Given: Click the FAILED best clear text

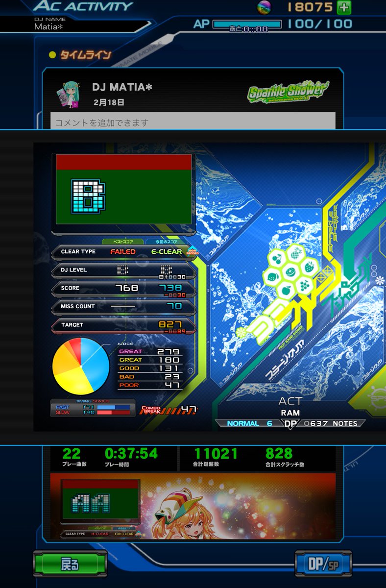Looking at the screenshot, I should [123, 252].
